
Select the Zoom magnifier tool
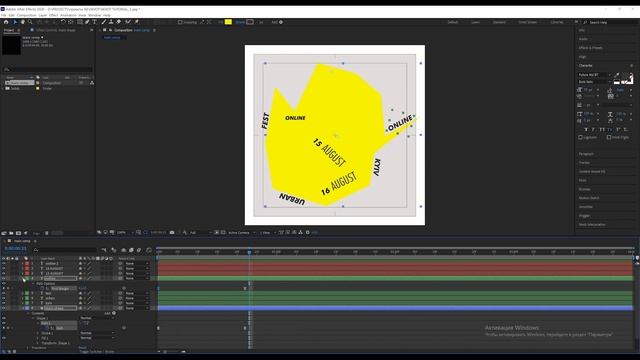pos(30,22)
